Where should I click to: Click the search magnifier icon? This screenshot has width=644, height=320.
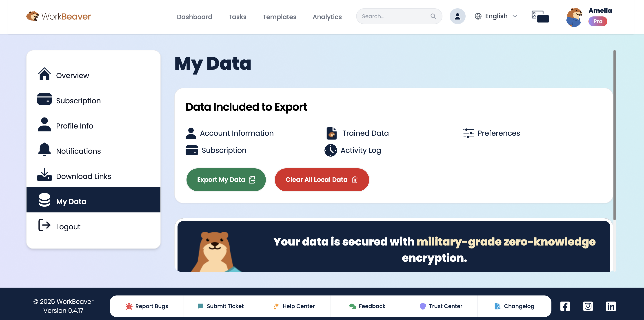tap(433, 16)
